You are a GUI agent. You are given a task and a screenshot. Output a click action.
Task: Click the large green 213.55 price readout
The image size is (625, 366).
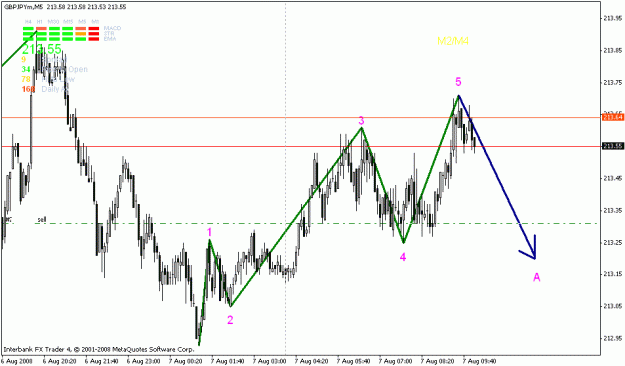(41, 49)
